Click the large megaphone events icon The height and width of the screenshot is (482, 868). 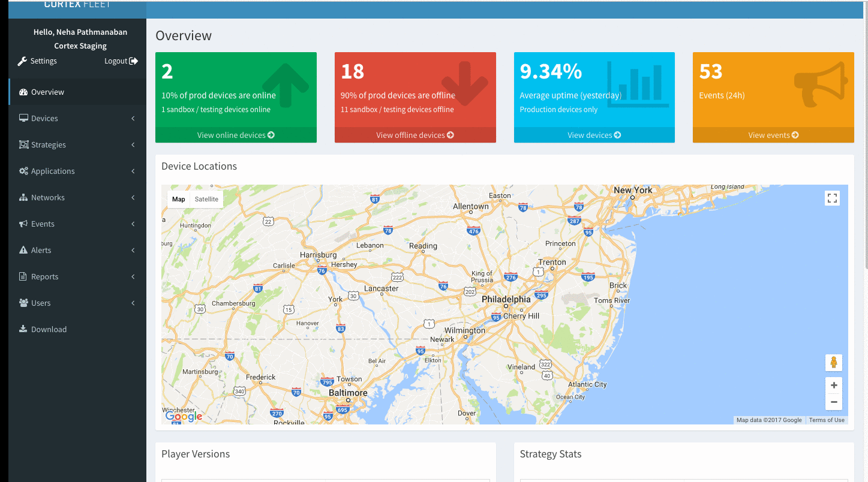821,85
